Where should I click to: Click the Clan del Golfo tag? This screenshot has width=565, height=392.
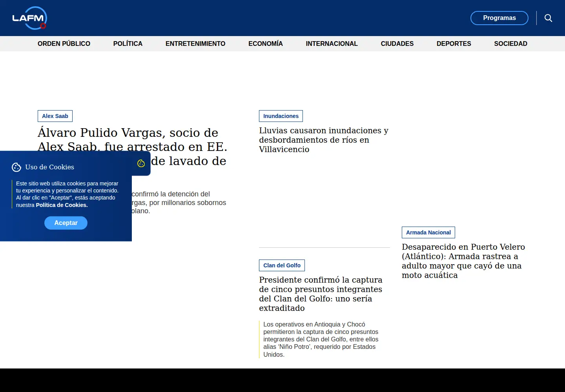click(282, 265)
